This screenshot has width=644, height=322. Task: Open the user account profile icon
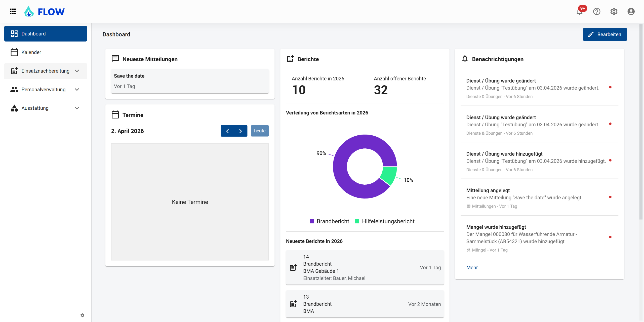pos(631,12)
